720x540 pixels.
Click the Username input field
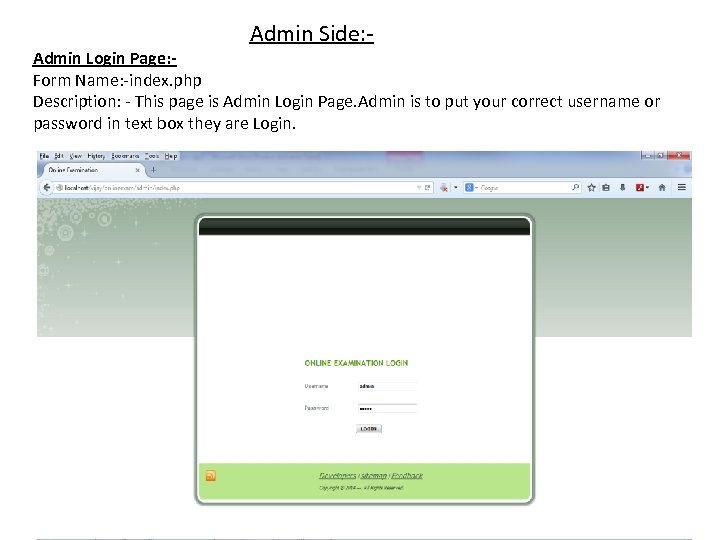click(x=387, y=386)
